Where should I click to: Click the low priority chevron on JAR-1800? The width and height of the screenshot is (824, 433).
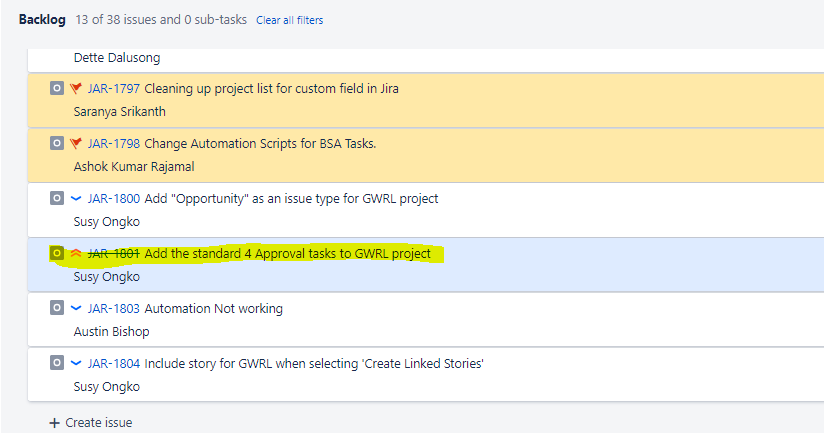[76, 198]
